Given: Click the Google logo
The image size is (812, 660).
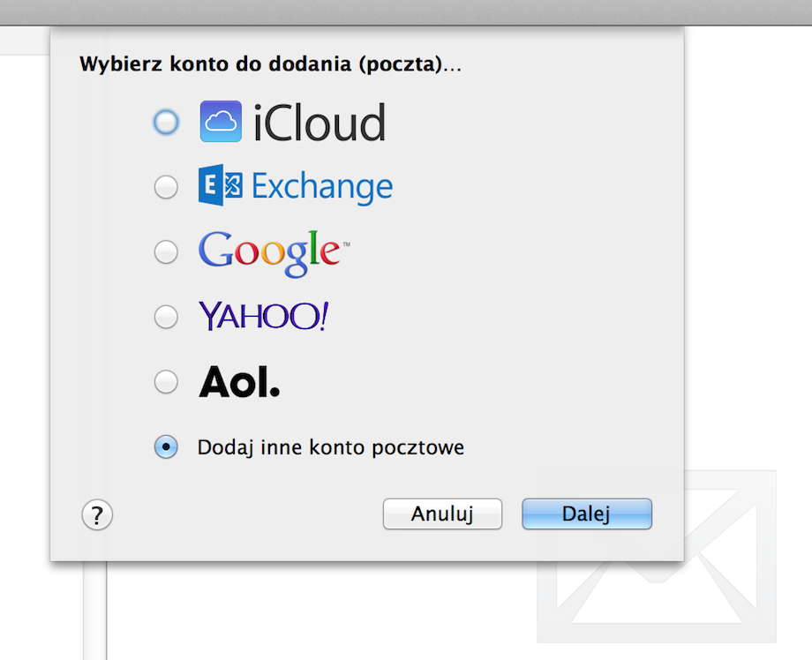Looking at the screenshot, I should (274, 253).
